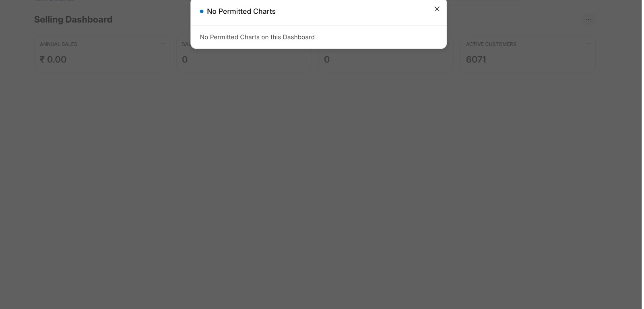This screenshot has width=644, height=309.
Task: Expand the Active Customers card ellipsis menu
Action: pyautogui.click(x=589, y=44)
